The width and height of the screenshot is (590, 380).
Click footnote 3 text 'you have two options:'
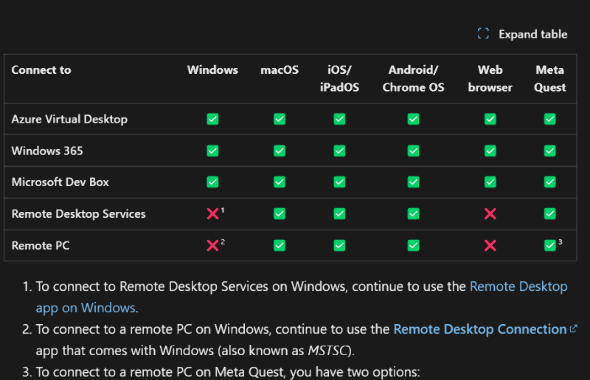(355, 372)
